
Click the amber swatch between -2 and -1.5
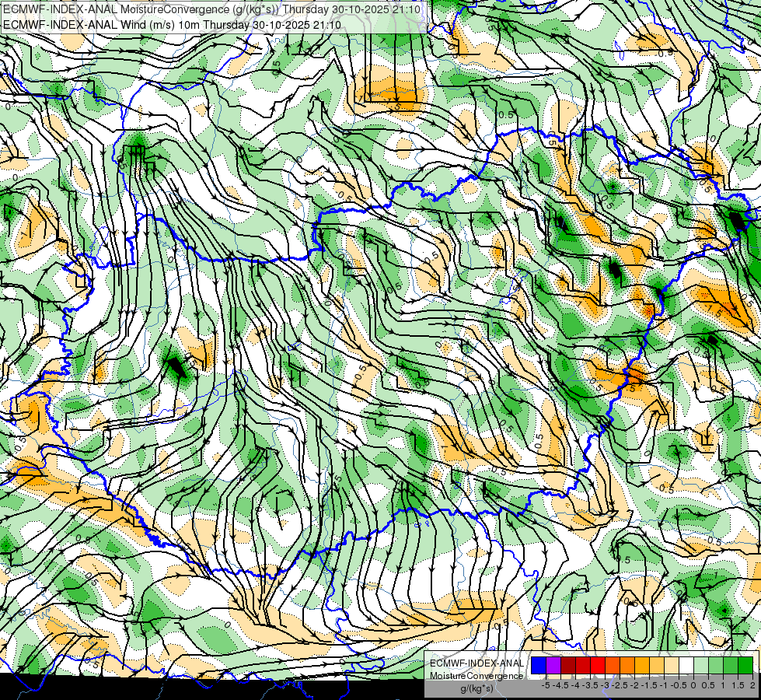pos(642,666)
